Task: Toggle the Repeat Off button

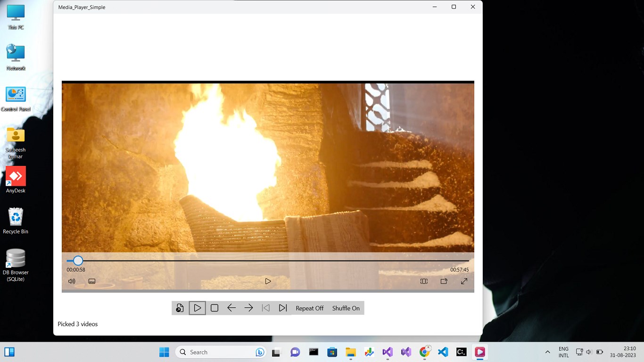Action: 310,308
